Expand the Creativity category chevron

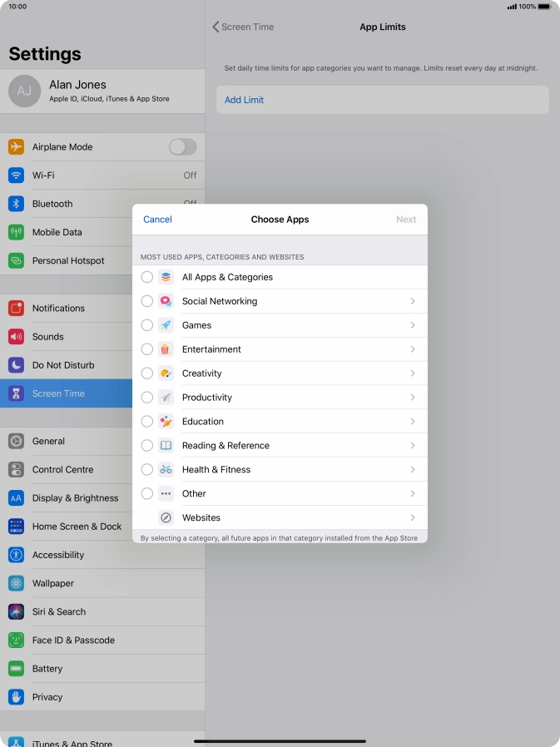413,373
